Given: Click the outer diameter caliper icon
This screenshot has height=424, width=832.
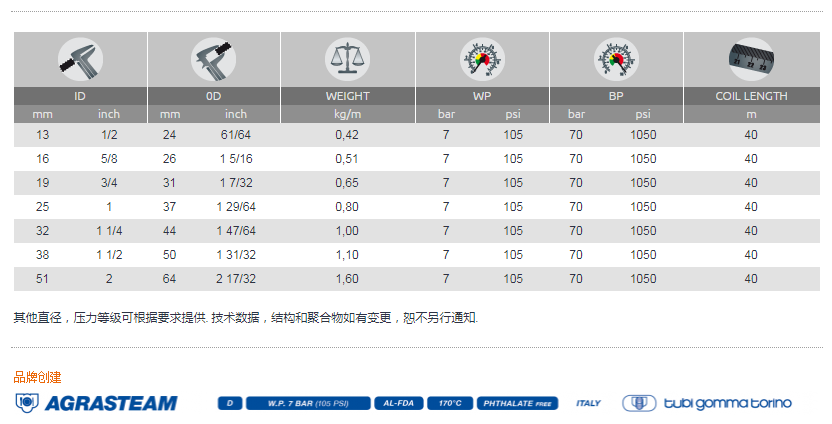Looking at the screenshot, I should [213, 59].
